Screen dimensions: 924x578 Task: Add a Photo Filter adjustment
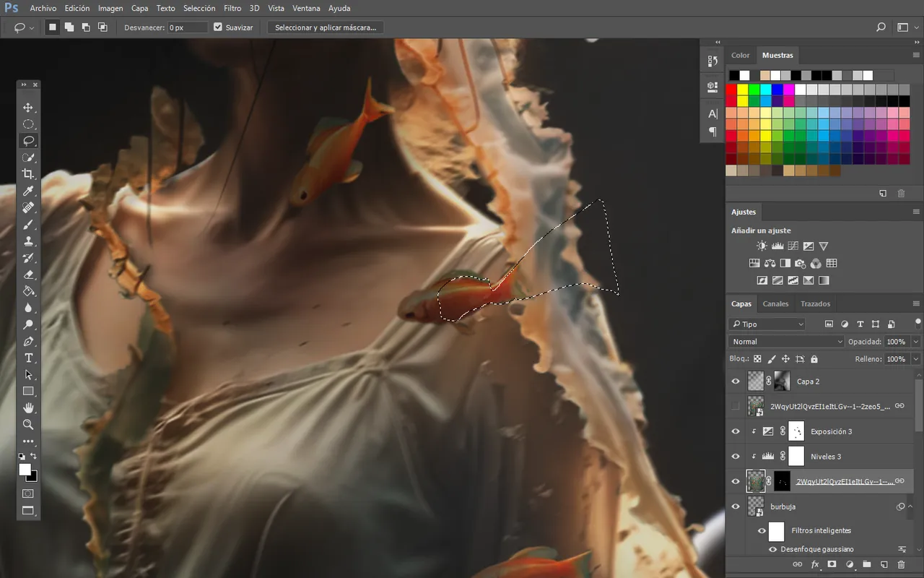pyautogui.click(x=801, y=264)
